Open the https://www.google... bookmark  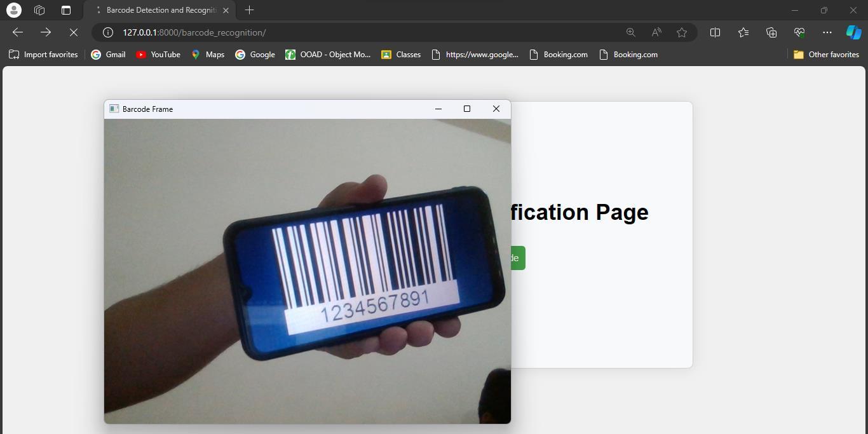point(475,55)
